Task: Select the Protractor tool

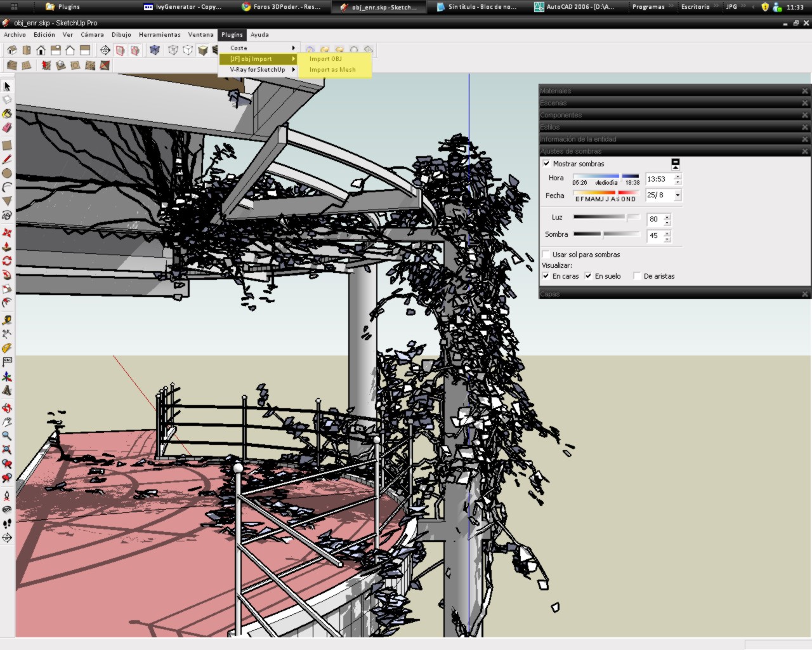Action: point(7,348)
